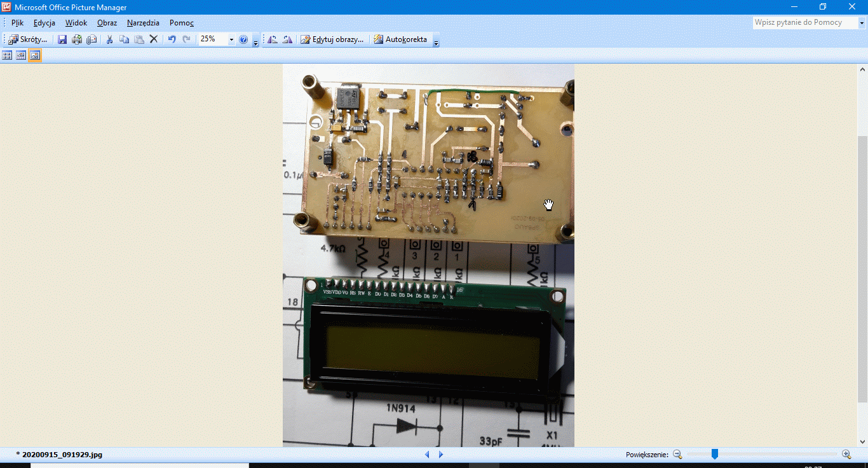The height and width of the screenshot is (468, 868).
Task: Expand the standard toolbar options arrow
Action: (x=255, y=42)
